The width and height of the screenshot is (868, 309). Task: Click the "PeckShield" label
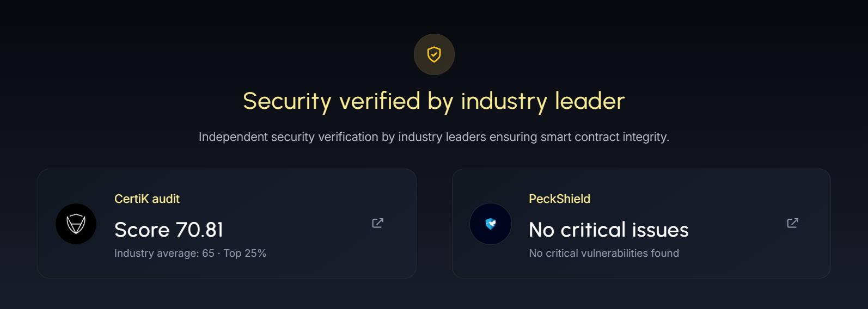559,199
